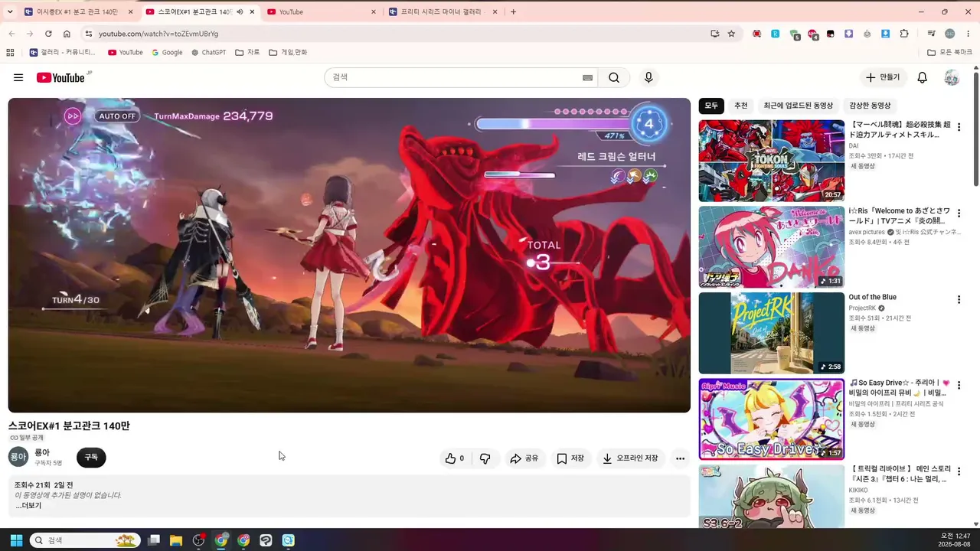
Task: Toggle AUTO OFF in the game video
Action: (x=117, y=116)
